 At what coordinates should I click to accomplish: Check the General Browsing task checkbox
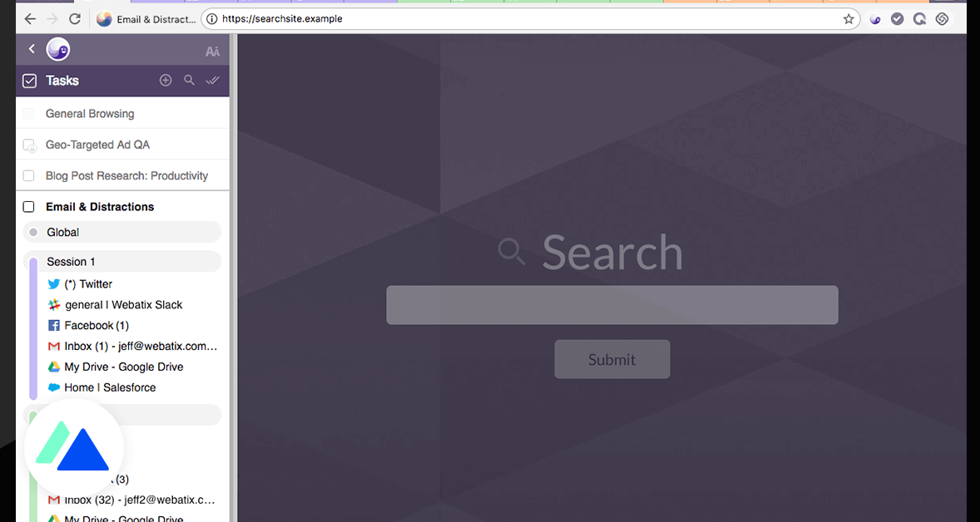tap(28, 113)
